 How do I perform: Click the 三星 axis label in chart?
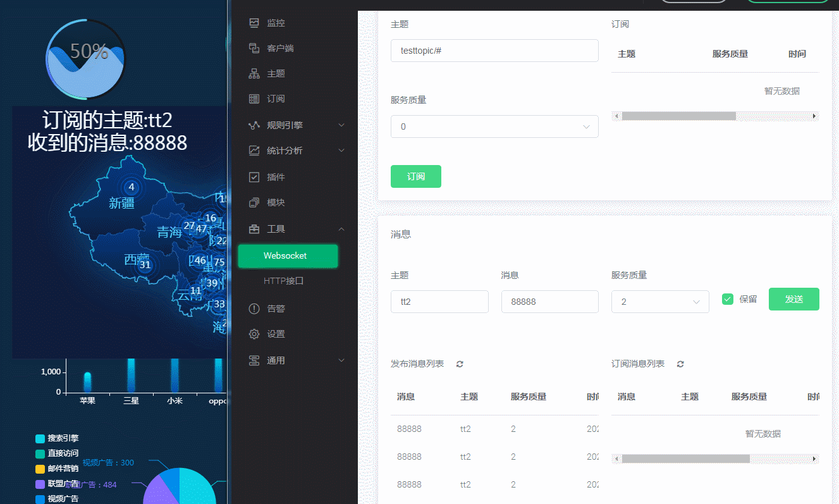click(131, 400)
